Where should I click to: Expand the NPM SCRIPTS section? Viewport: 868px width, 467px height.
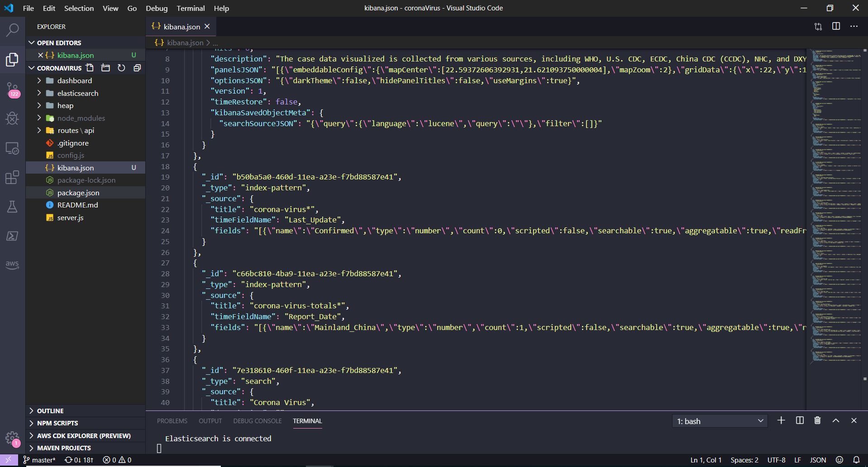pos(86,423)
